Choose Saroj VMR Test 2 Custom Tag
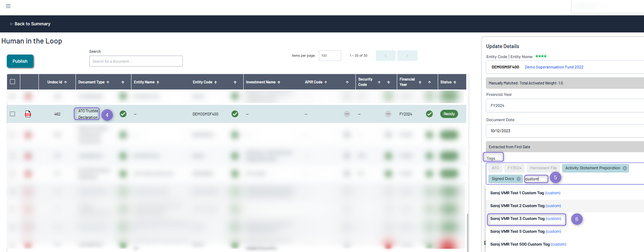Screen dimensions: 644x252 pyautogui.click(x=565, y=206)
